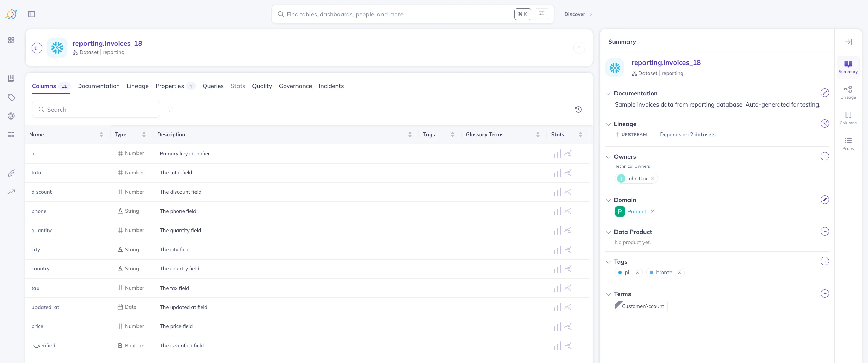Open the domains globe icon
868x363 pixels.
pos(11,116)
